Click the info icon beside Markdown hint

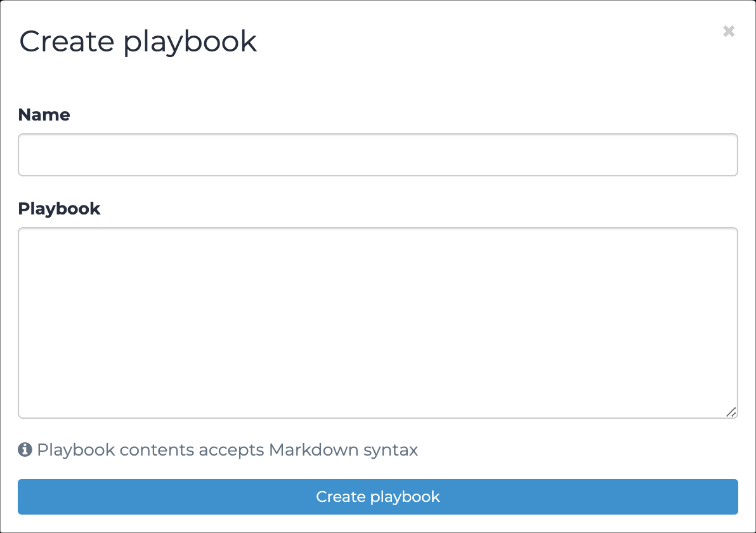25,449
